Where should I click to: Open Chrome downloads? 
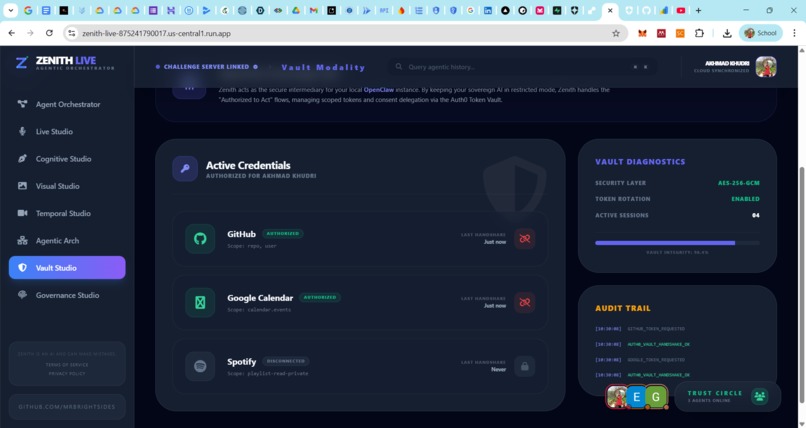[x=727, y=33]
